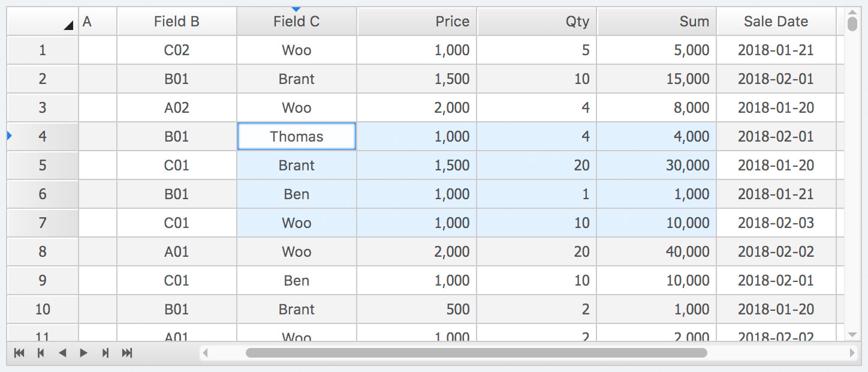The height and width of the screenshot is (372, 868).
Task: Move to previous record arrow
Action: 62,353
